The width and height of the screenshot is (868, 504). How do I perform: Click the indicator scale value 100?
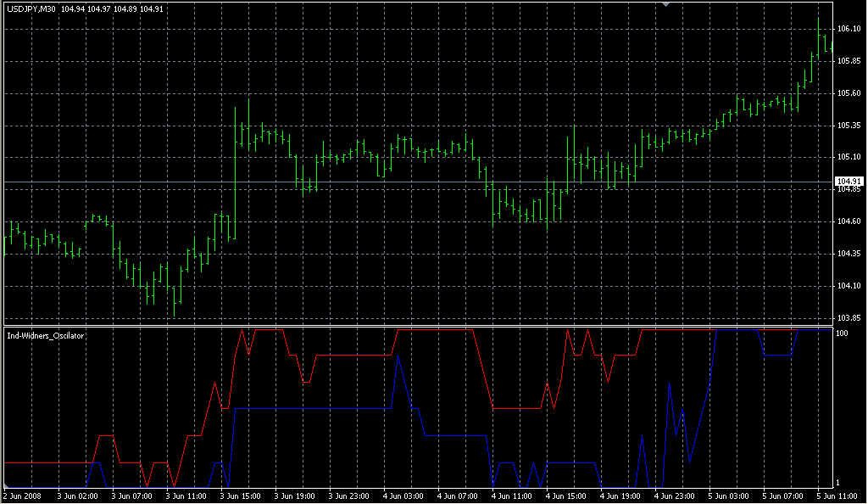click(843, 333)
